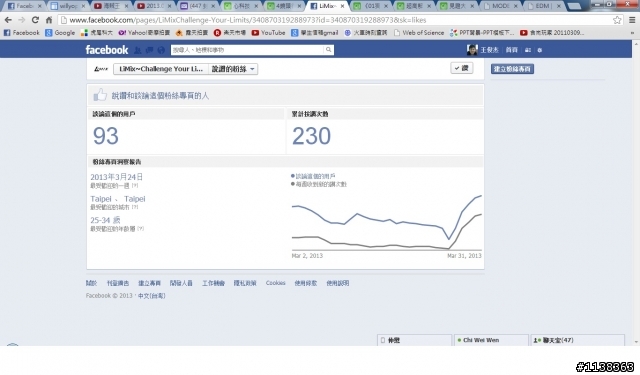Open the PPT template bookmark
This screenshot has height=375, width=640.
482,33
